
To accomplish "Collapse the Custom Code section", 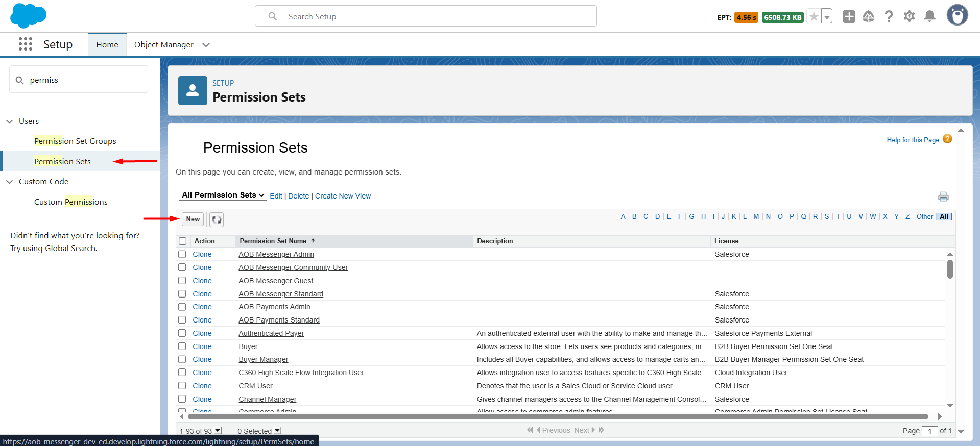I will point(9,182).
